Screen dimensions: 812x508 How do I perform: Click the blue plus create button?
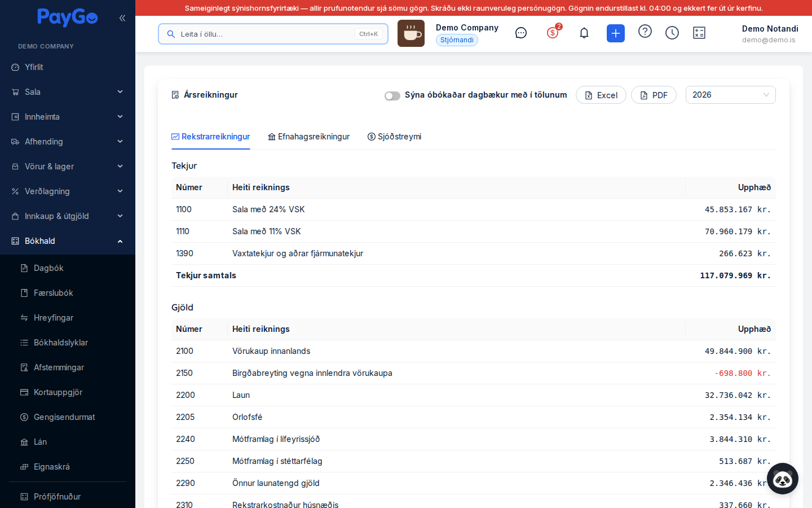coord(616,33)
